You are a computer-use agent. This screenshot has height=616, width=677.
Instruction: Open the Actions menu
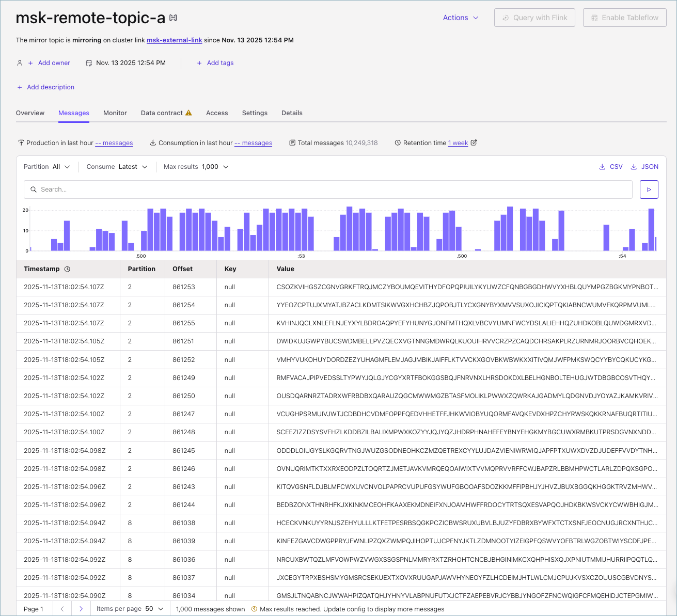pyautogui.click(x=460, y=17)
